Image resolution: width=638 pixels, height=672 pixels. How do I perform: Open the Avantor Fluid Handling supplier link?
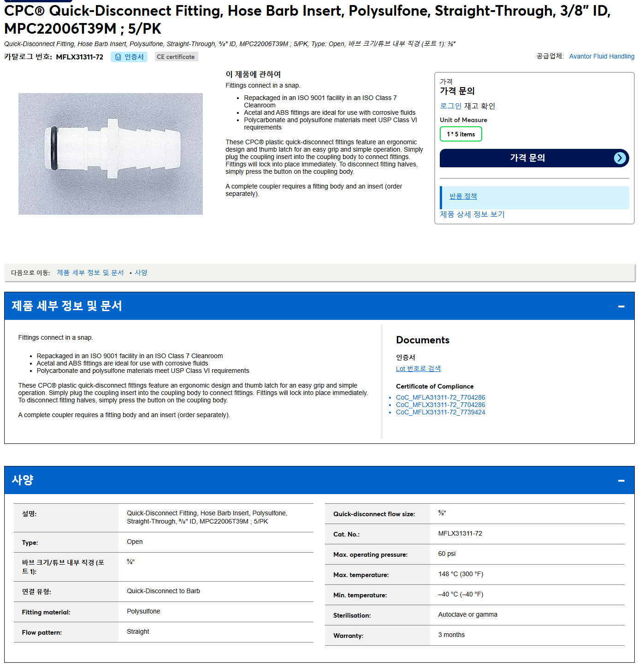tap(602, 56)
